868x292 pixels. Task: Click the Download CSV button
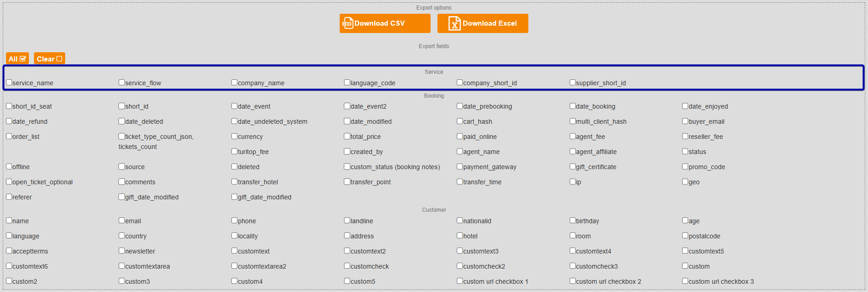[x=385, y=23]
